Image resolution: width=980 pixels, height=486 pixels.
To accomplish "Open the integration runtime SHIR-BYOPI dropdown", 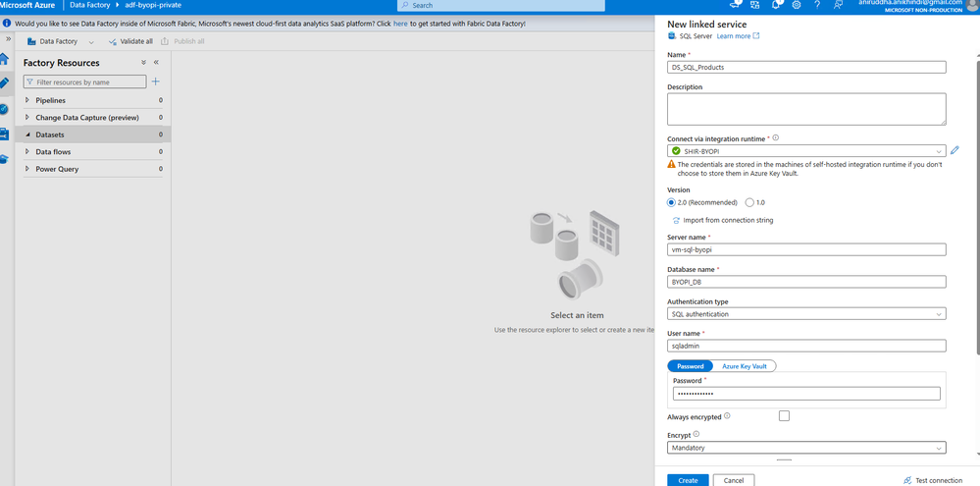I will pos(806,151).
